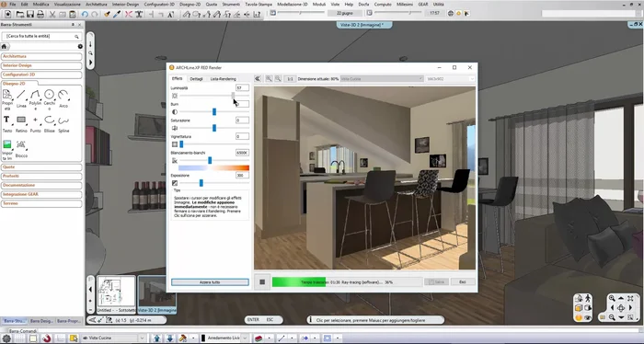Switch to the Lista-Rendering tab
Image resolution: width=644 pixels, height=344 pixels.
223,79
